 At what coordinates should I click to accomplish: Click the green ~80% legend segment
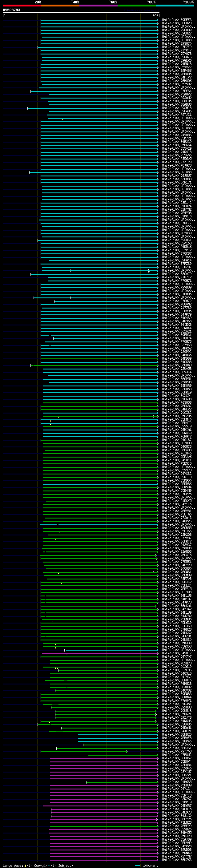pos(137,6)
